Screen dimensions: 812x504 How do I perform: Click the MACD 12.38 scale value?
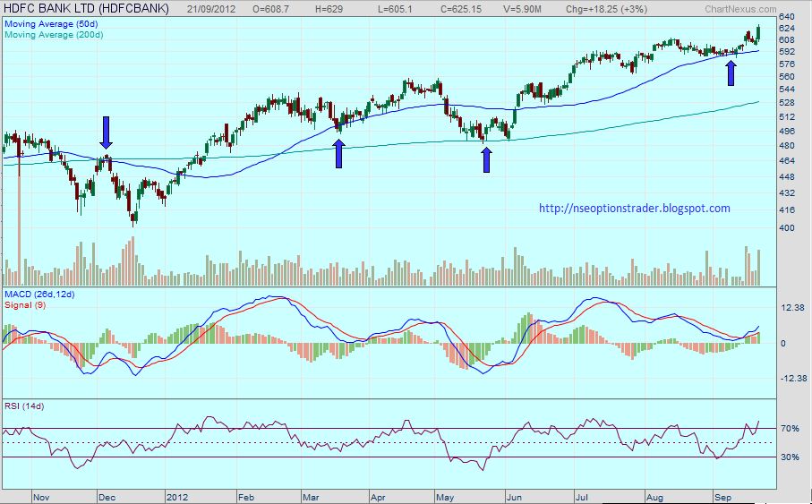(793, 308)
